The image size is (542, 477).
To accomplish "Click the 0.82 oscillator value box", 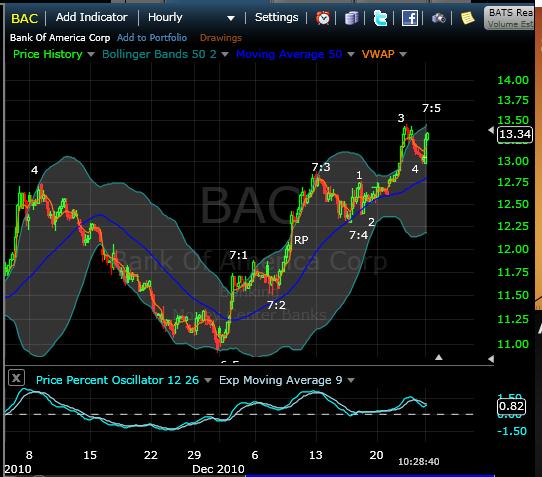I will coord(511,406).
